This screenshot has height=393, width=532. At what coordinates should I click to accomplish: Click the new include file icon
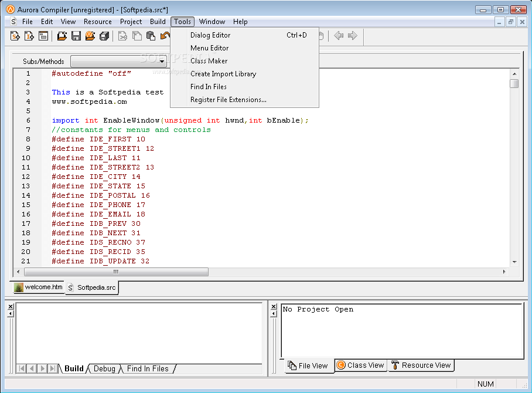[29, 36]
